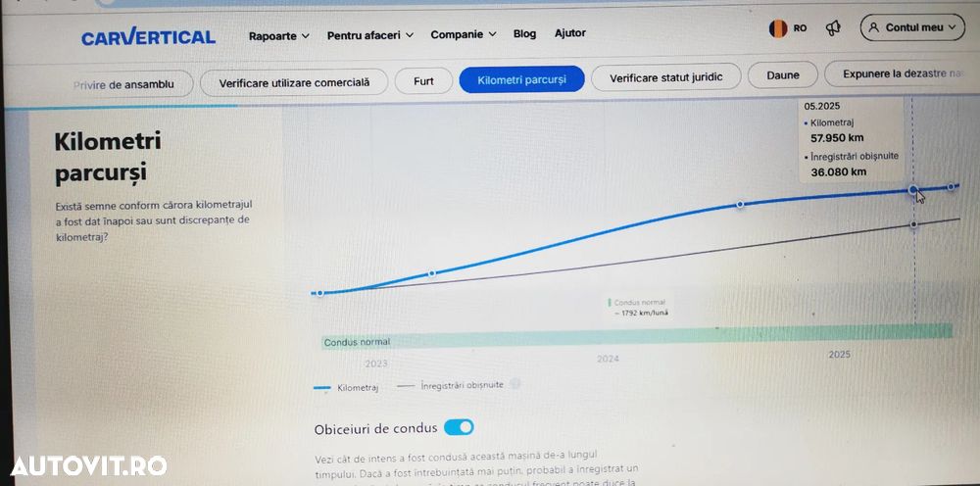Screen dimensions: 980x486
Task: Select the Daune section button
Action: 782,75
